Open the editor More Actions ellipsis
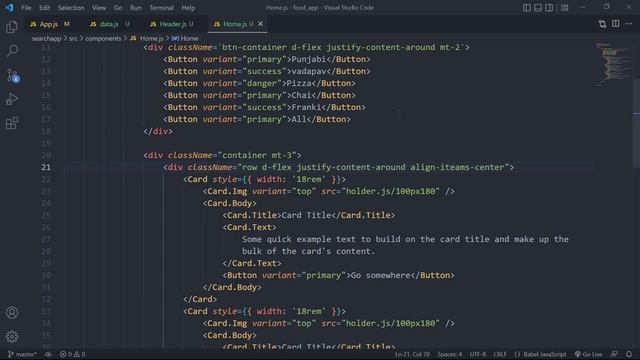The height and width of the screenshot is (360, 640). tap(629, 24)
